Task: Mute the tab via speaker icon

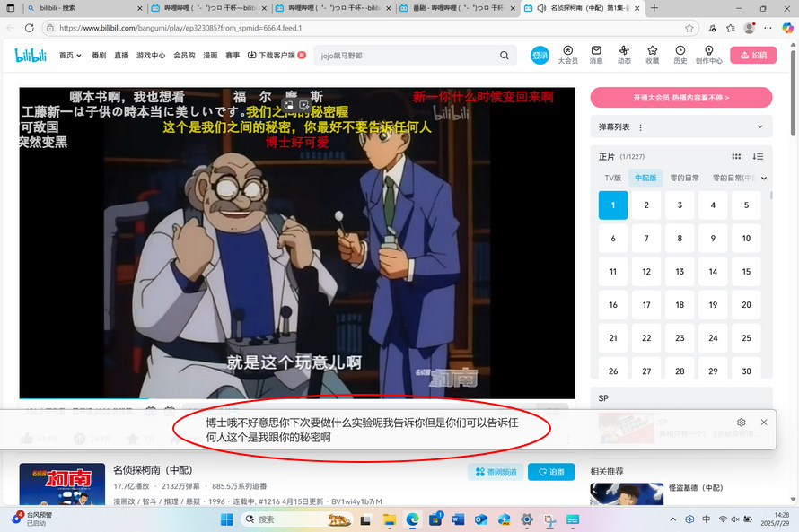Action: [541, 8]
